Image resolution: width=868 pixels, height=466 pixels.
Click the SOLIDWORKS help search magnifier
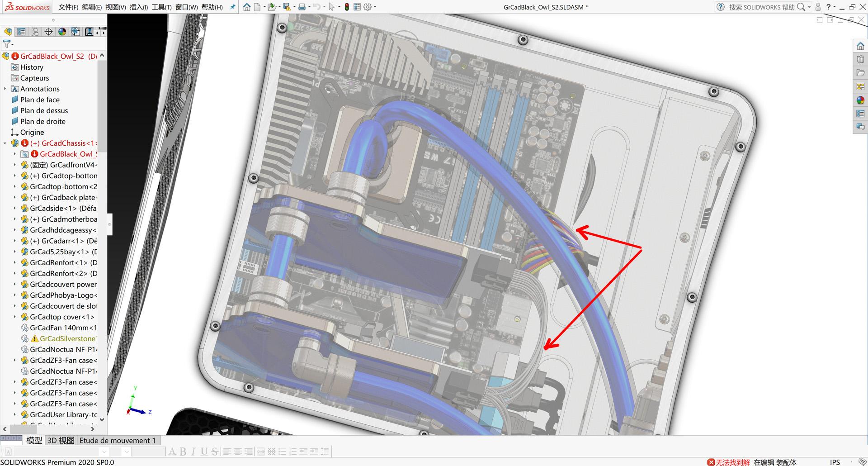click(x=801, y=7)
